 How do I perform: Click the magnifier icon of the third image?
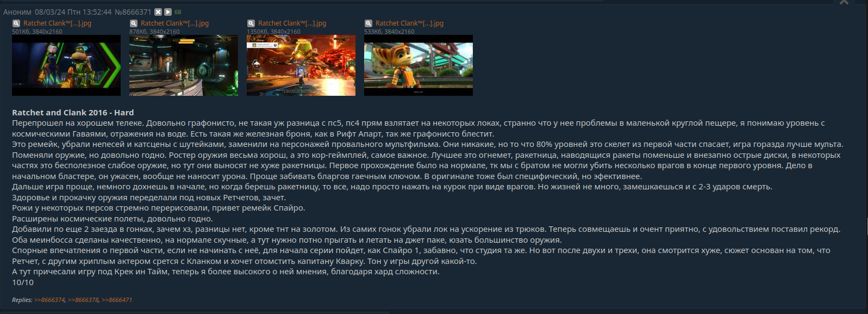click(x=251, y=23)
